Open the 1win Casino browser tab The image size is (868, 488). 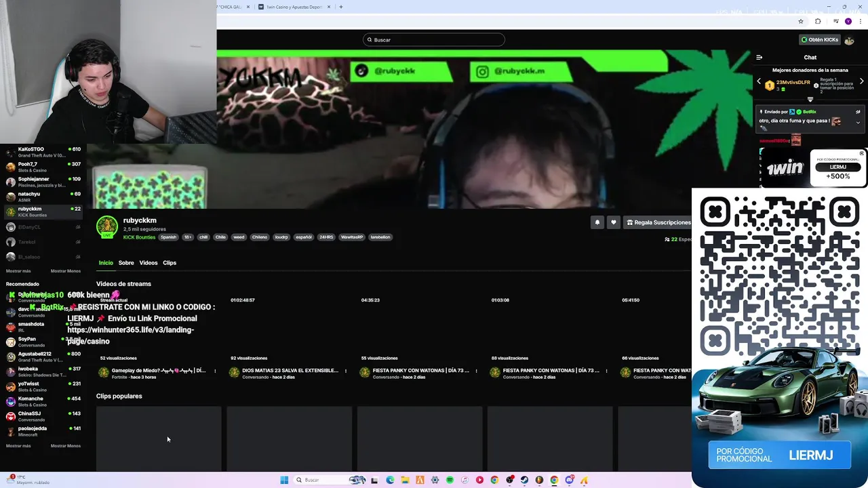(293, 7)
